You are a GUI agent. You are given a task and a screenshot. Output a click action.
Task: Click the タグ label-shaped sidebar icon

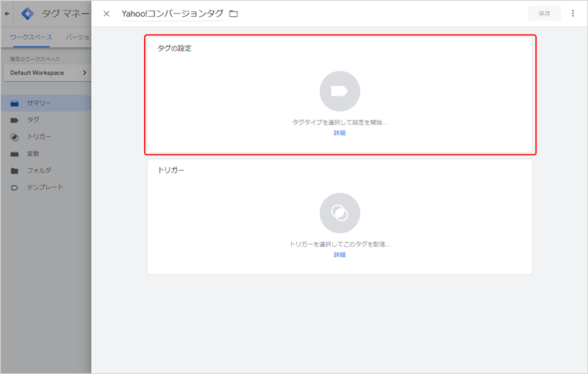pos(15,121)
